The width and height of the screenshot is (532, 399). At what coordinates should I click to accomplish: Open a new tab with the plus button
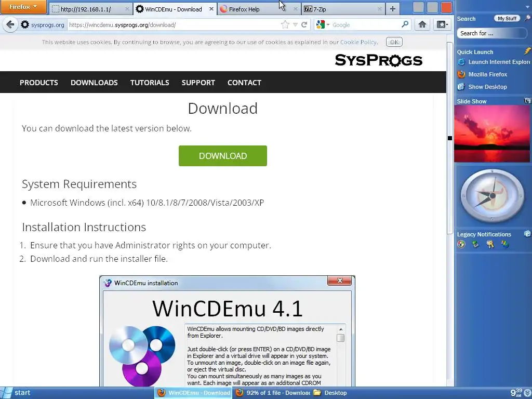393,9
